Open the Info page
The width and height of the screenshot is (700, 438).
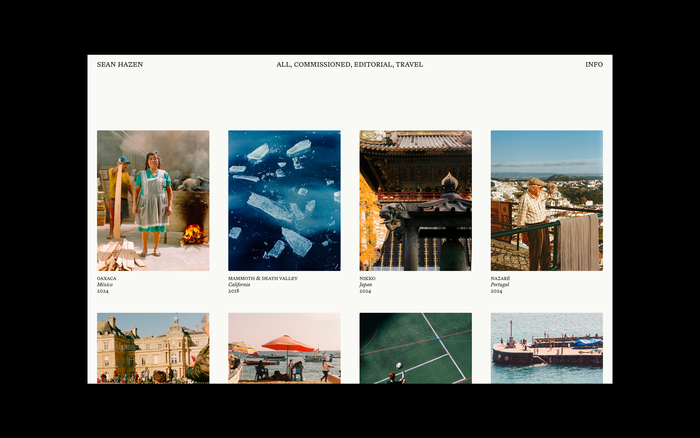point(594,64)
